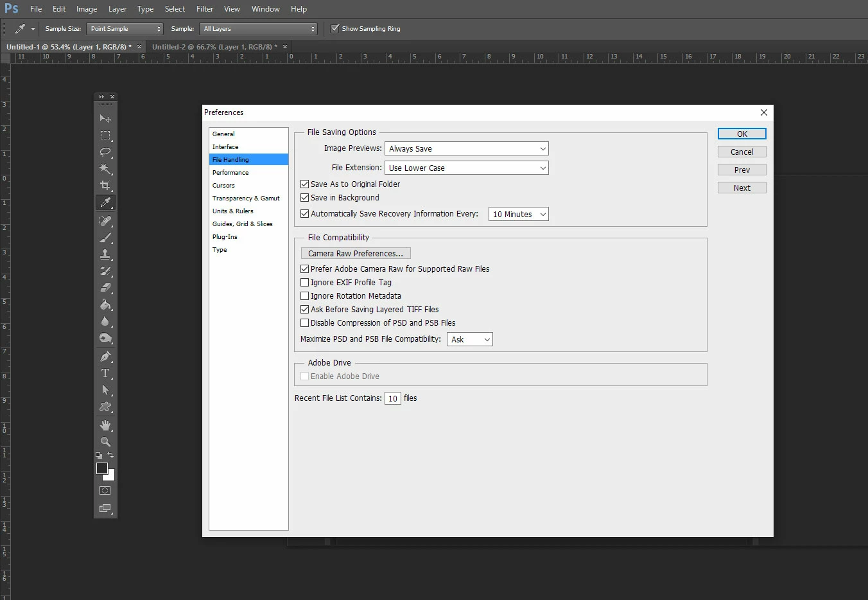868x600 pixels.
Task: Click the Next button
Action: coord(742,188)
